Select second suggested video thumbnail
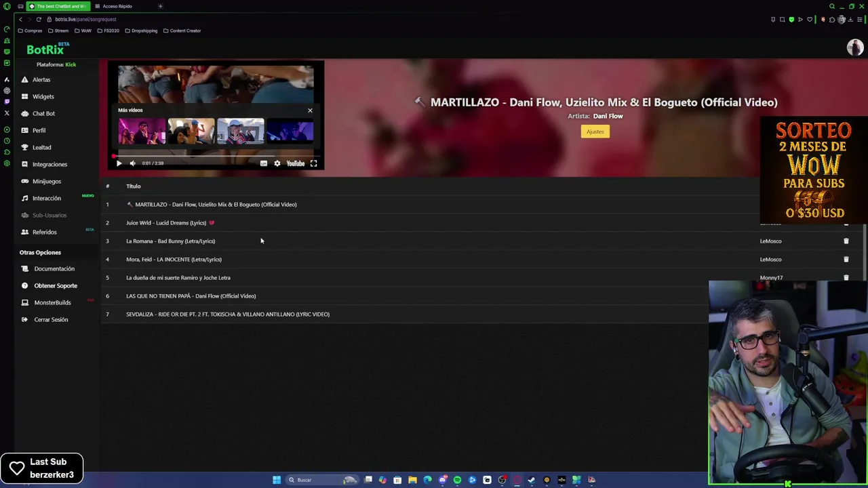Screen dimensions: 868x488 tap(191, 131)
